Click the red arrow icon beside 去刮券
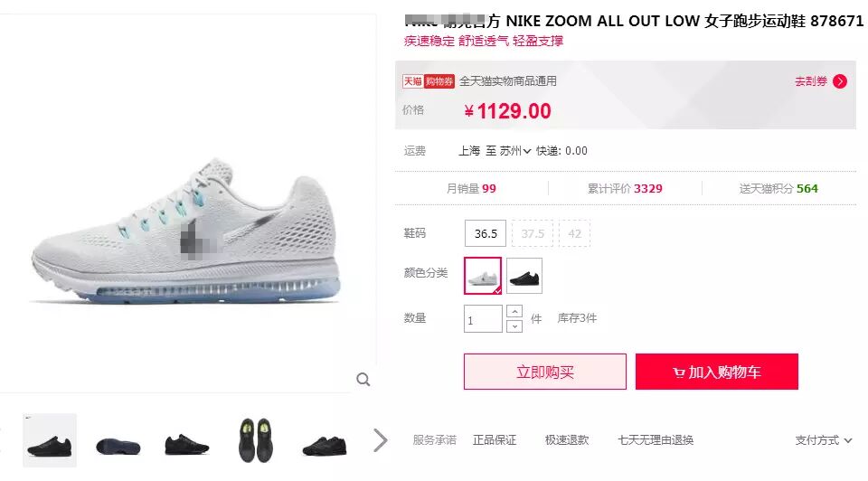 pyautogui.click(x=840, y=81)
